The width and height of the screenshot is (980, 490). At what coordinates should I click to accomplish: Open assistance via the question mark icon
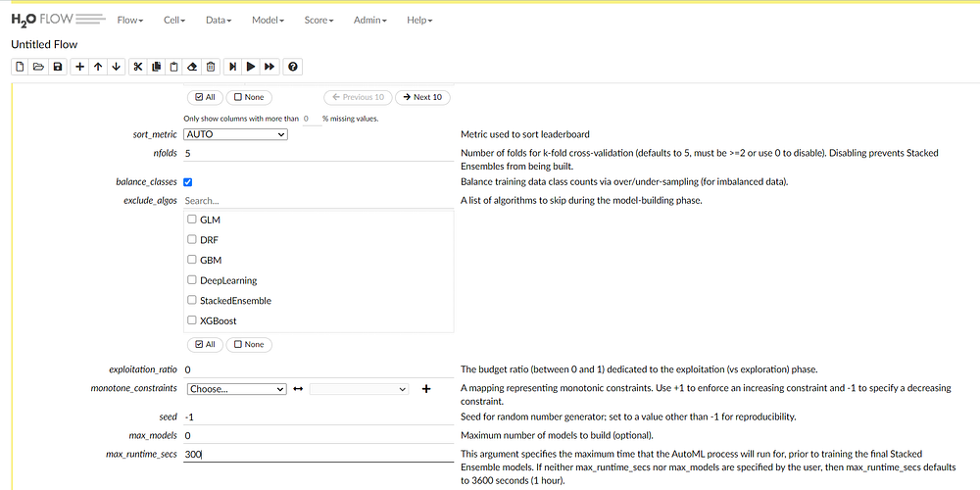tap(292, 67)
